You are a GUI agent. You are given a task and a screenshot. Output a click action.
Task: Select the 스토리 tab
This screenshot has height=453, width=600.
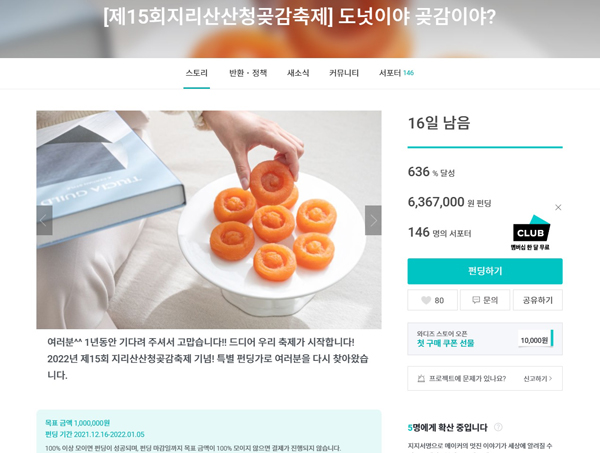coord(197,73)
